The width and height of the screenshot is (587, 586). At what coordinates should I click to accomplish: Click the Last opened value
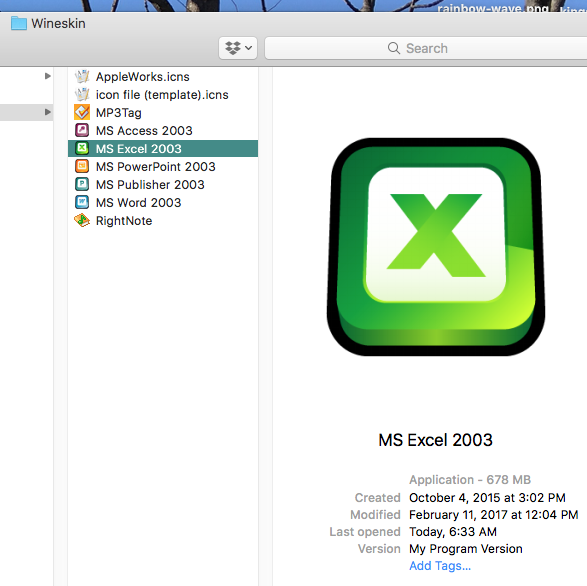click(453, 532)
